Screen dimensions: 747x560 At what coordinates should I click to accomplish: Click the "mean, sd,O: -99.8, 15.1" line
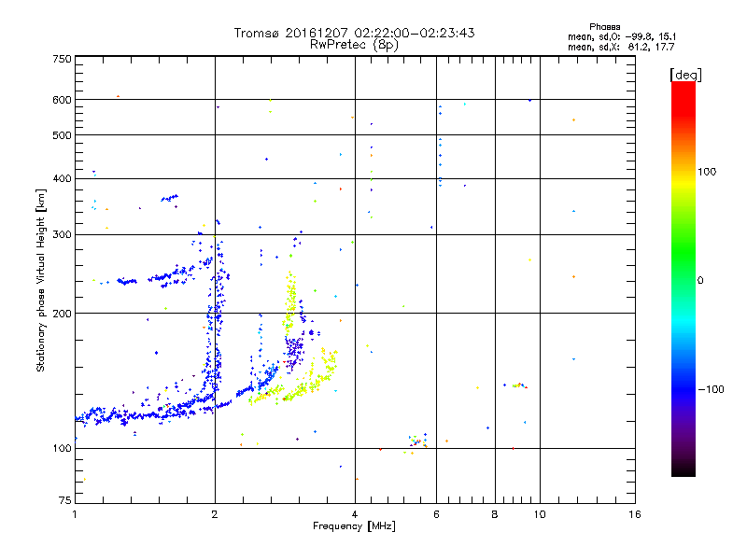coord(622,36)
